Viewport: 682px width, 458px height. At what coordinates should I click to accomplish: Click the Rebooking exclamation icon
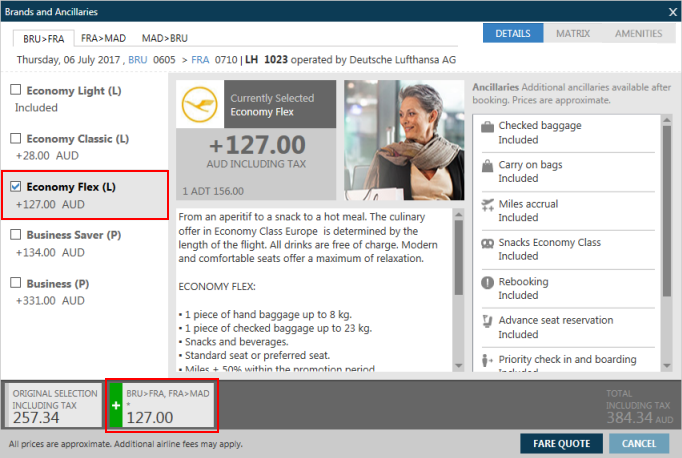coord(486,282)
